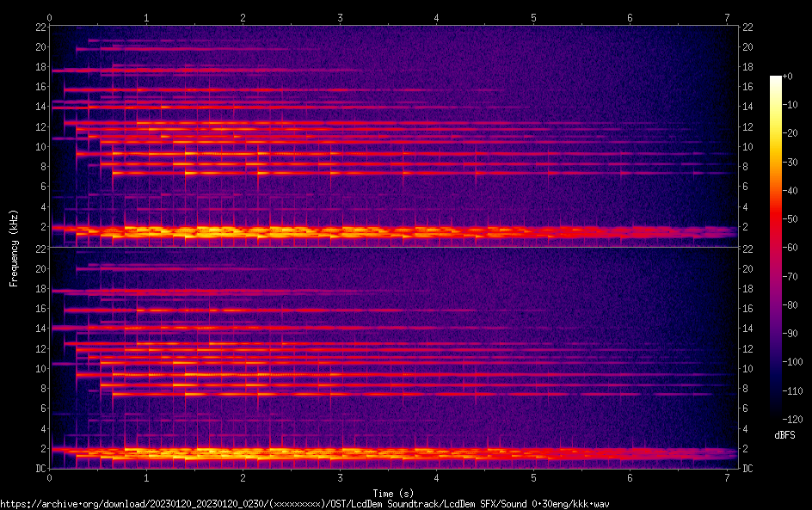Click the 3-second tick on the top time axis
The width and height of the screenshot is (812, 510).
341,17
